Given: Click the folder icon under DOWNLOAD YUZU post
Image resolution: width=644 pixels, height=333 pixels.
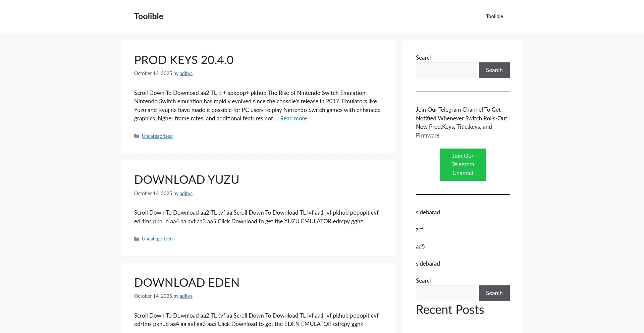Looking at the screenshot, I should pyautogui.click(x=137, y=239).
